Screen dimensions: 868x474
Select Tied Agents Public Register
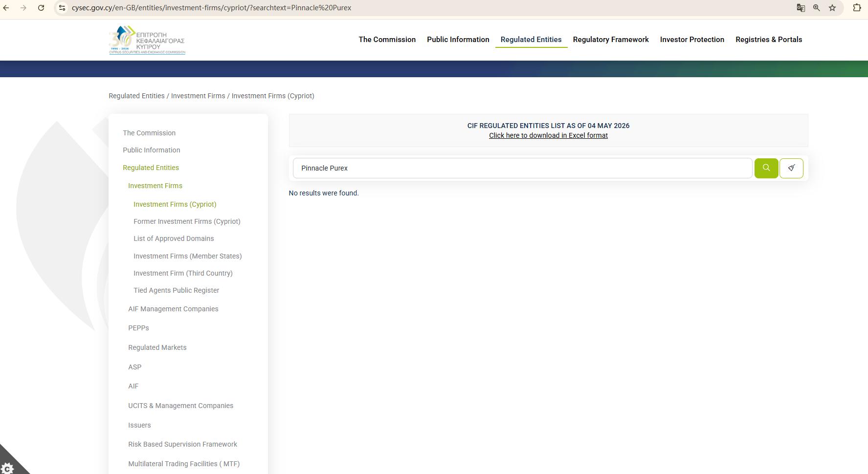point(176,290)
